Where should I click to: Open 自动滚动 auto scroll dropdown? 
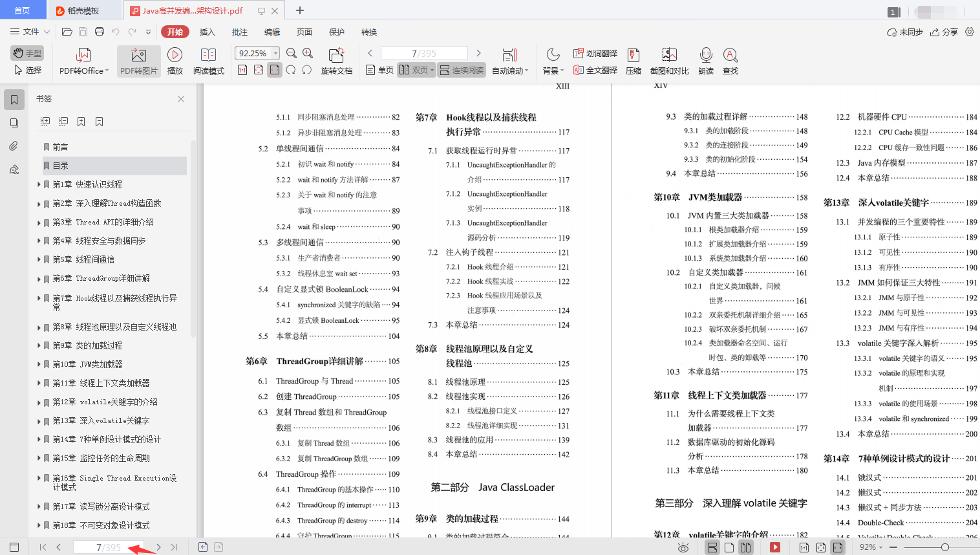pyautogui.click(x=510, y=62)
